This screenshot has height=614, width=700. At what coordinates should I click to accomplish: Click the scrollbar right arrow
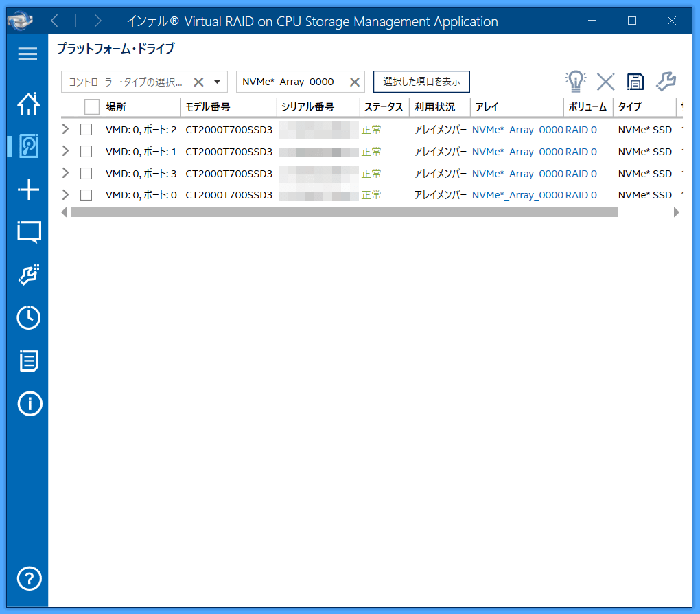click(x=677, y=212)
